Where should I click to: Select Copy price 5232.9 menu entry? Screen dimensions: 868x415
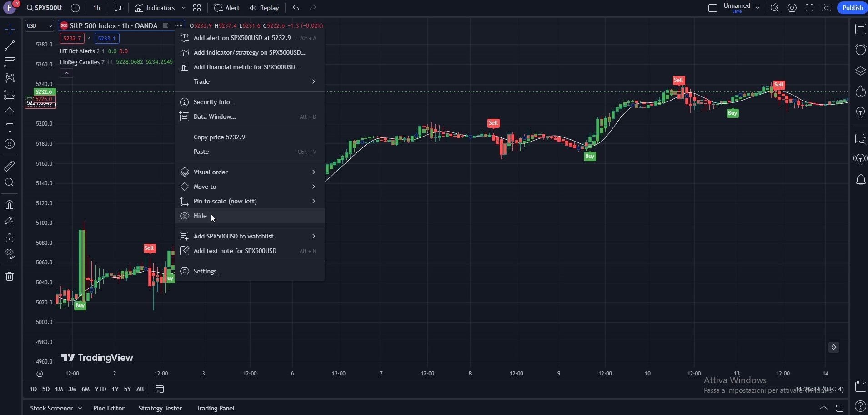pyautogui.click(x=219, y=137)
